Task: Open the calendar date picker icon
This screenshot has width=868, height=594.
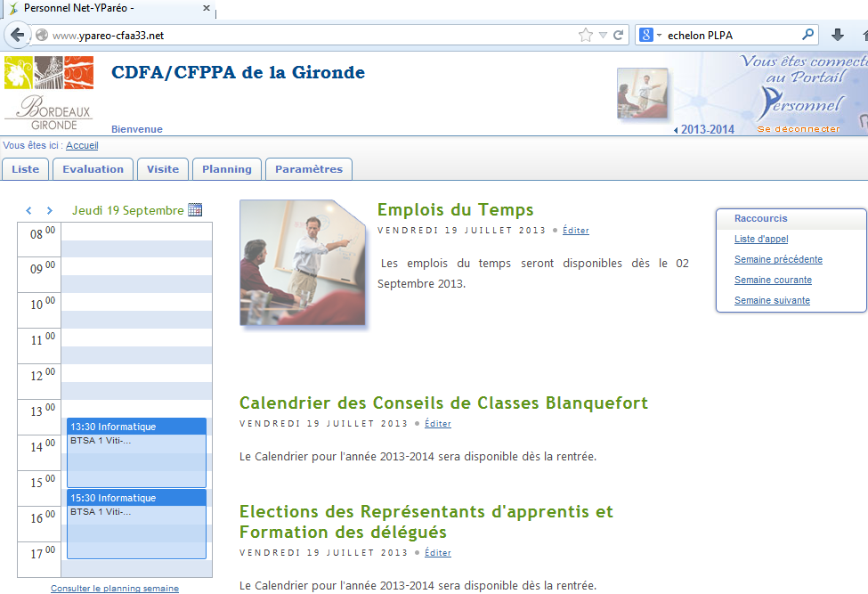Action: (x=195, y=210)
